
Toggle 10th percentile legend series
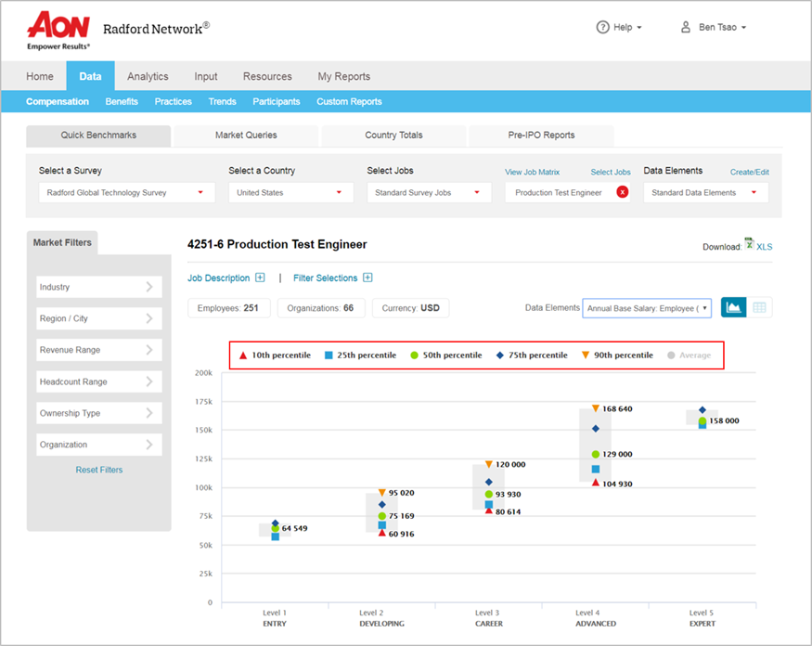pos(275,355)
